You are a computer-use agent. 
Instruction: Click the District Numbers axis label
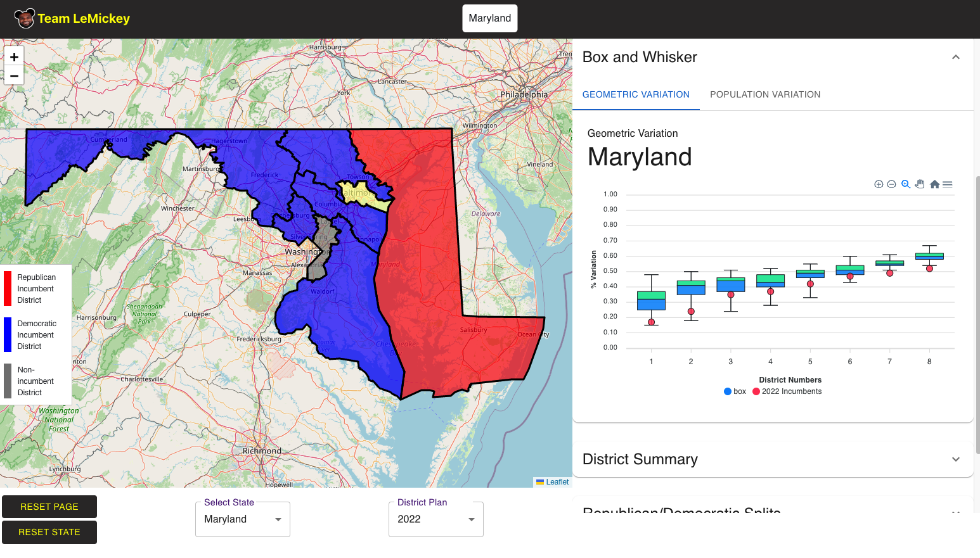790,380
